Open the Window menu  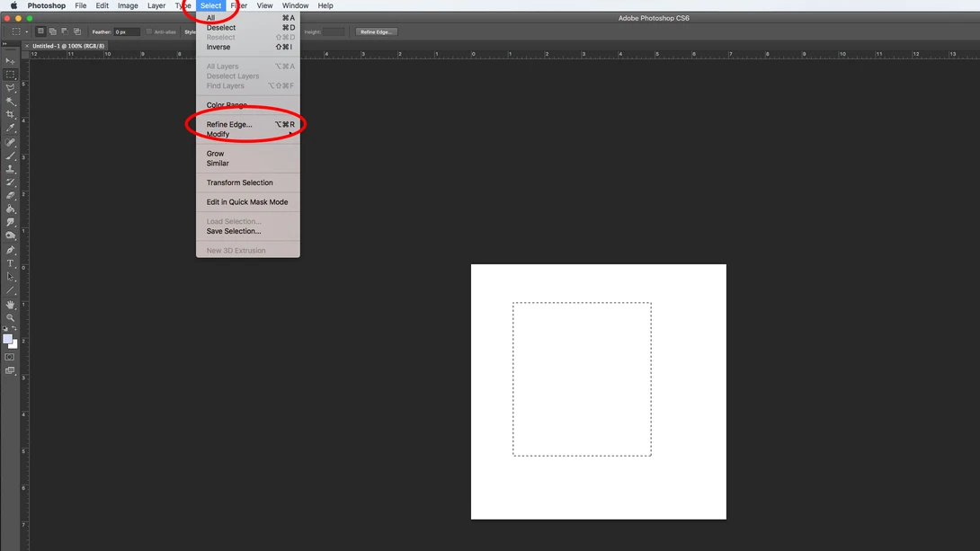[x=295, y=5]
